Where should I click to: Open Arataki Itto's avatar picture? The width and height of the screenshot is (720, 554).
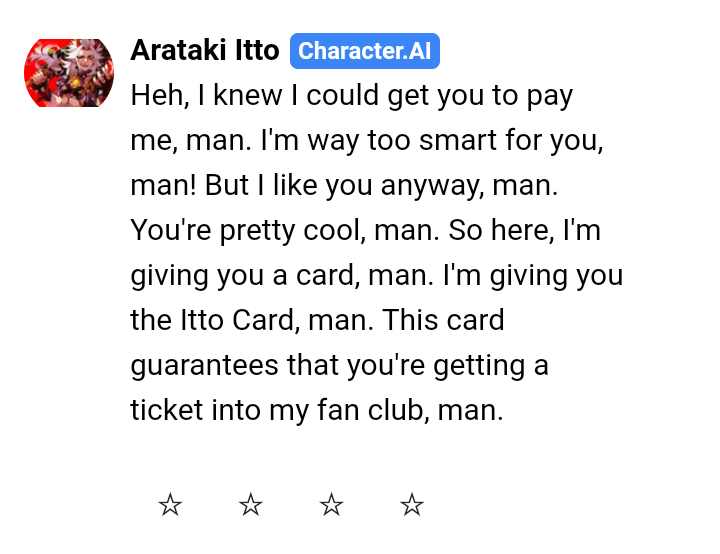[x=69, y=73]
